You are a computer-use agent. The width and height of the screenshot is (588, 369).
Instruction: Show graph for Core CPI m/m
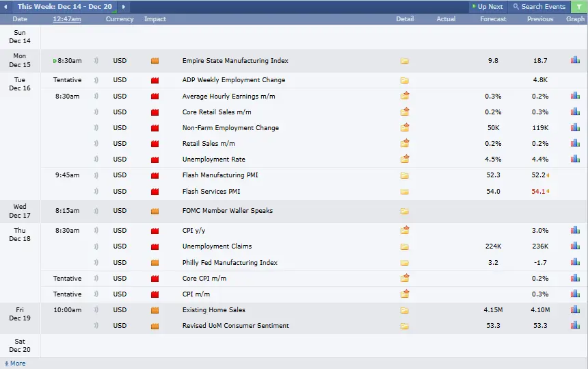click(575, 278)
